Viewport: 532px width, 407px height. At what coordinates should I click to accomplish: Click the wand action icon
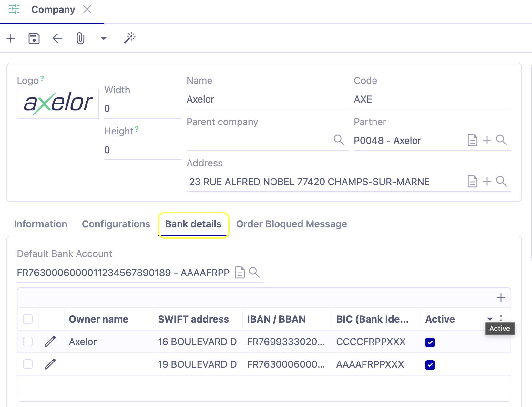(x=129, y=38)
